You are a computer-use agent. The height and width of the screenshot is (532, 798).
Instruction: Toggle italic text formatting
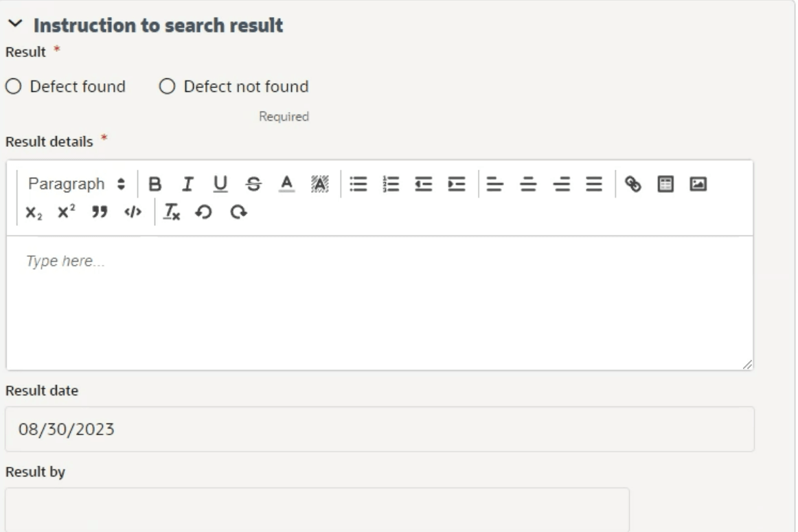click(187, 183)
